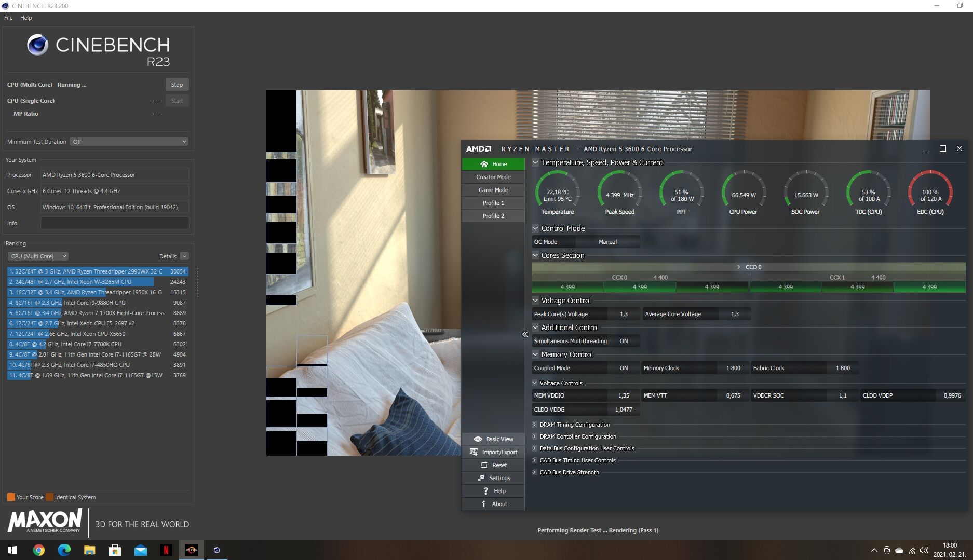This screenshot has width=973, height=560.
Task: Collapse the Control Mode section
Action: 535,228
